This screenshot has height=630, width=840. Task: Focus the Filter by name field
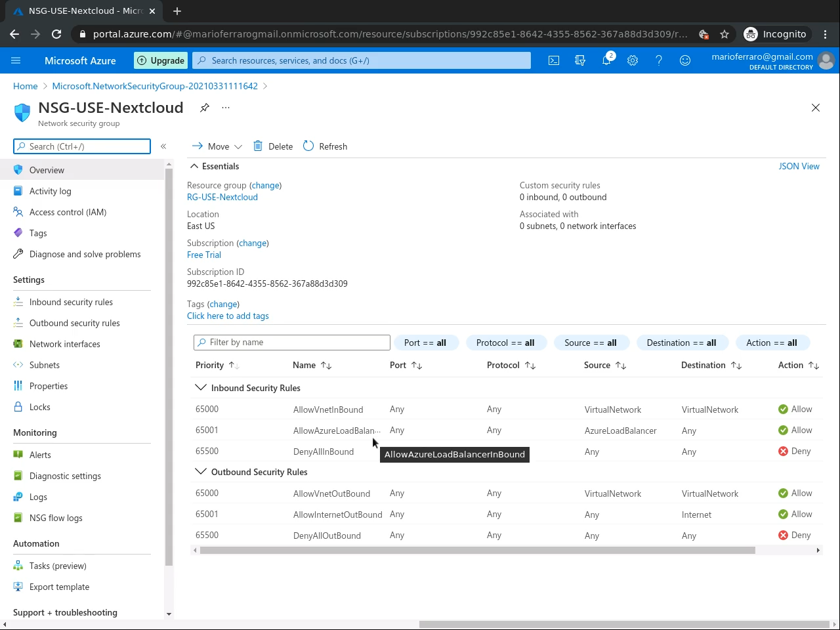[x=292, y=343]
